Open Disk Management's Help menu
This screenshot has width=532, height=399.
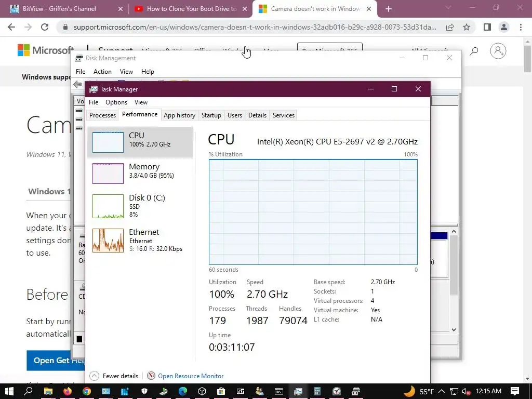pyautogui.click(x=148, y=72)
